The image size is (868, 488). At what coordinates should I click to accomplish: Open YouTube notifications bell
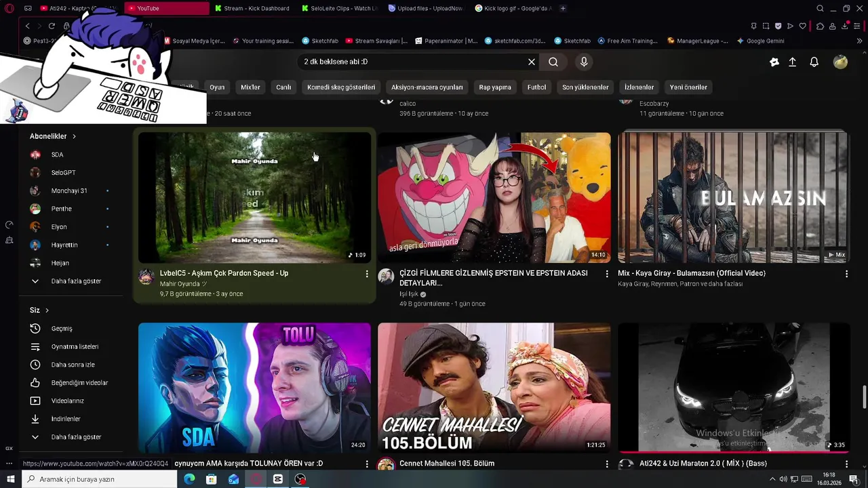click(x=814, y=62)
